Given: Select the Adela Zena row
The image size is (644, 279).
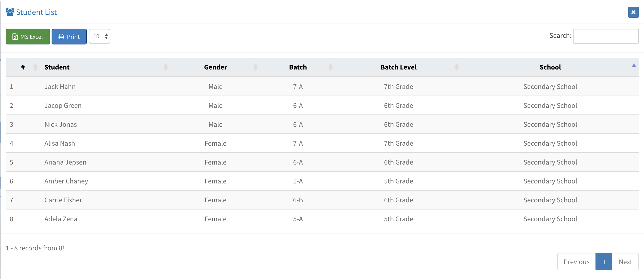Looking at the screenshot, I should [x=322, y=219].
